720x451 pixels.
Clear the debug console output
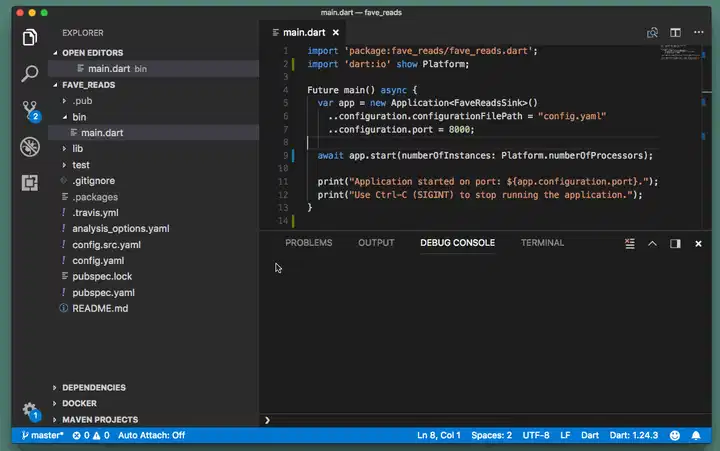pyautogui.click(x=630, y=243)
